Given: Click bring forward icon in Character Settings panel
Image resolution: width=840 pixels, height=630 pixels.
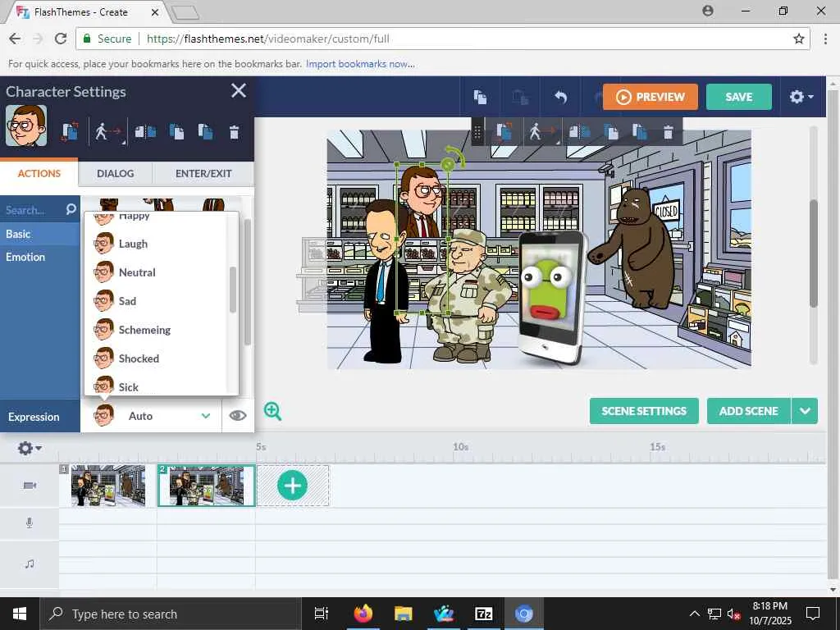Looking at the screenshot, I should click(177, 132).
